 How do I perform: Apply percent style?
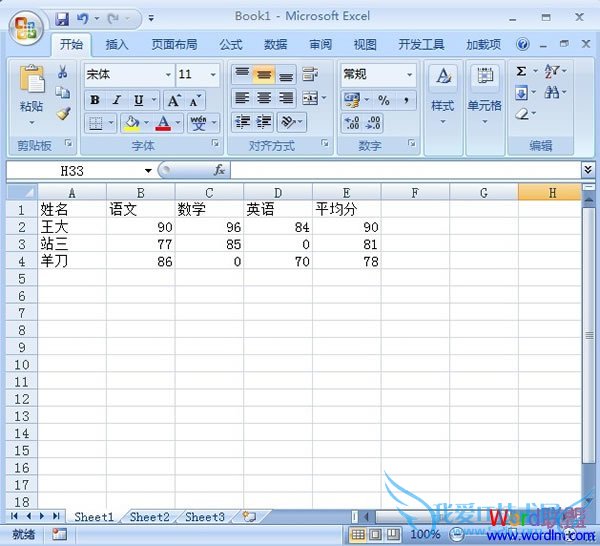[x=383, y=100]
